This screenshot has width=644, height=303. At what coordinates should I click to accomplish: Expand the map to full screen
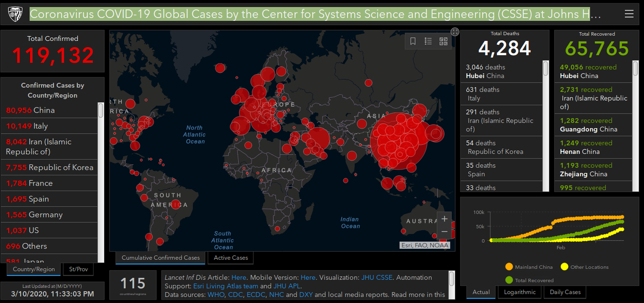tap(455, 32)
